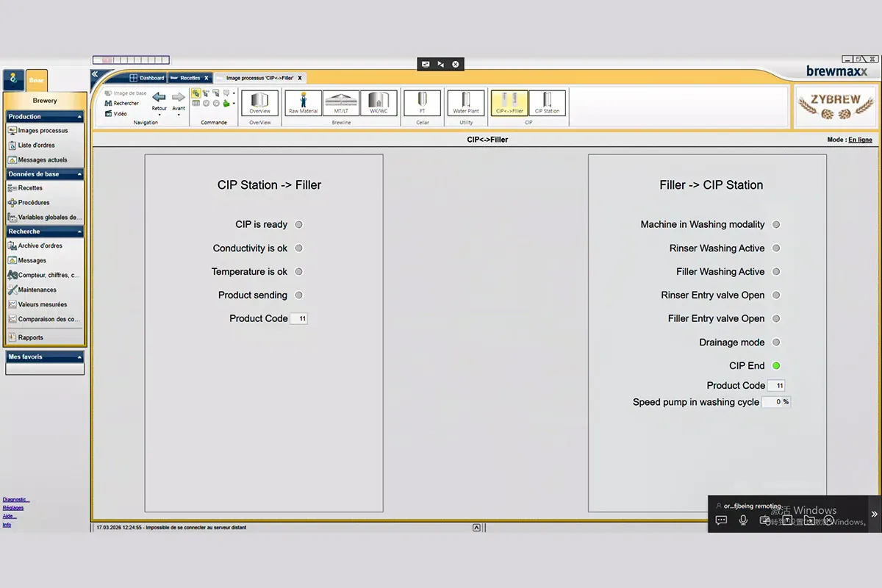Open Images processus in Production
The height and width of the screenshot is (588, 882).
[38, 131]
